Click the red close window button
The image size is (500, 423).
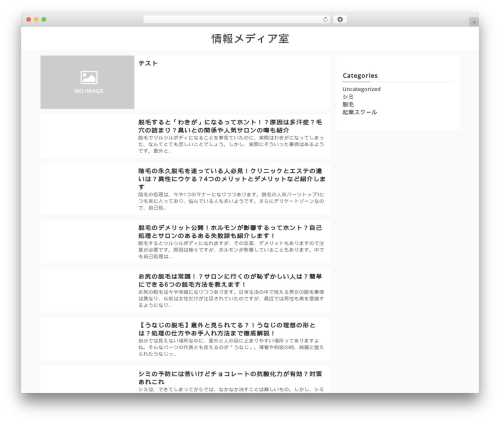pyautogui.click(x=29, y=20)
